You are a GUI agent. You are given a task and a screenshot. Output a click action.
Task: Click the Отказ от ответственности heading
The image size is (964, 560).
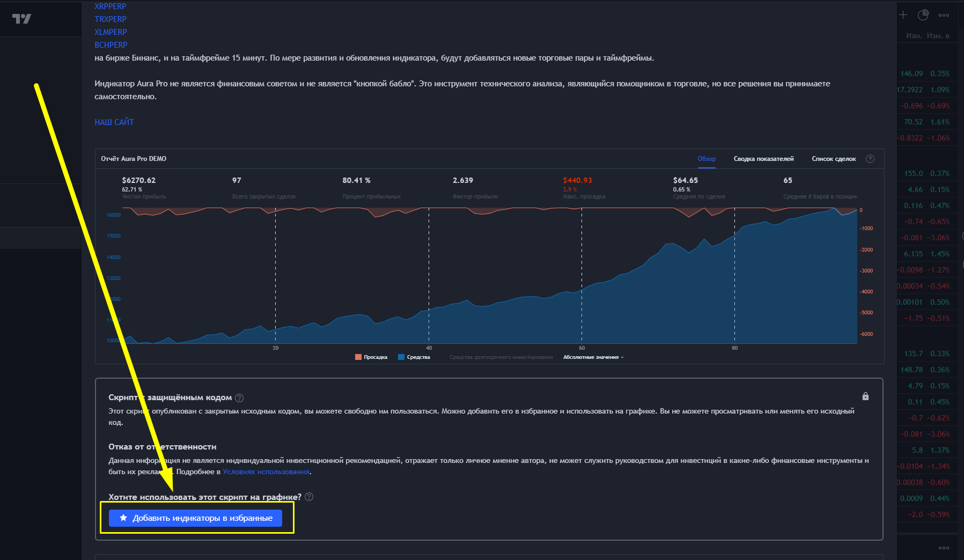point(163,447)
